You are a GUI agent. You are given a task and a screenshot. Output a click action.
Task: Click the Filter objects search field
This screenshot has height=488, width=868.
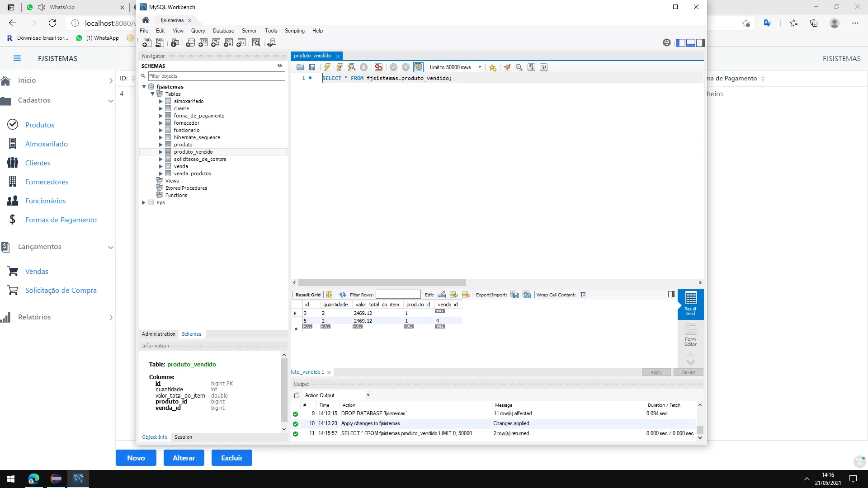point(217,76)
